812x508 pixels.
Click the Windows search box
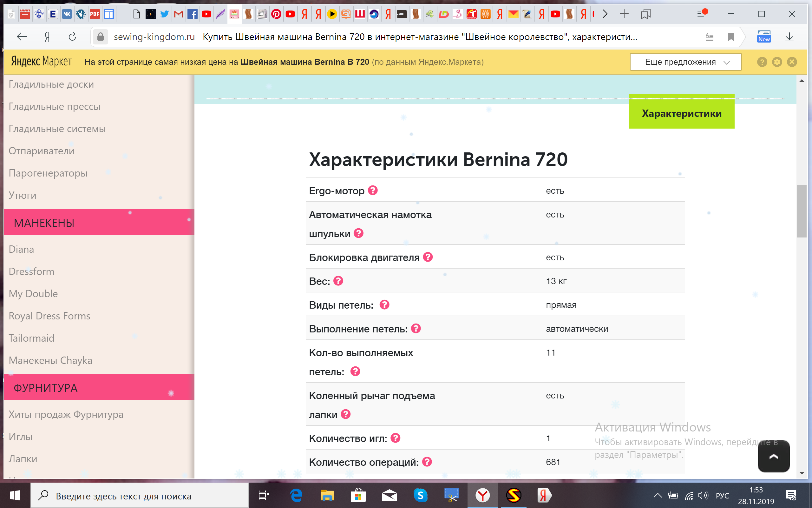coord(140,496)
